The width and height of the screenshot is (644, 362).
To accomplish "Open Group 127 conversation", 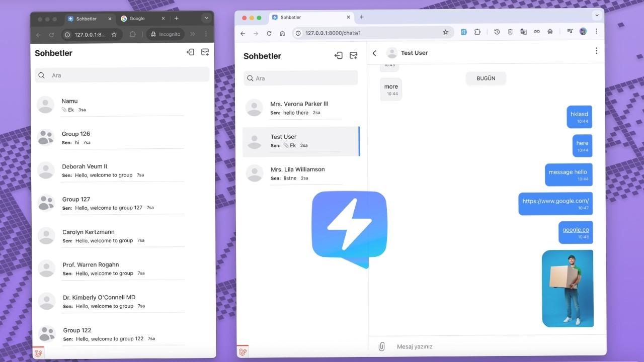I will pyautogui.click(x=122, y=203).
